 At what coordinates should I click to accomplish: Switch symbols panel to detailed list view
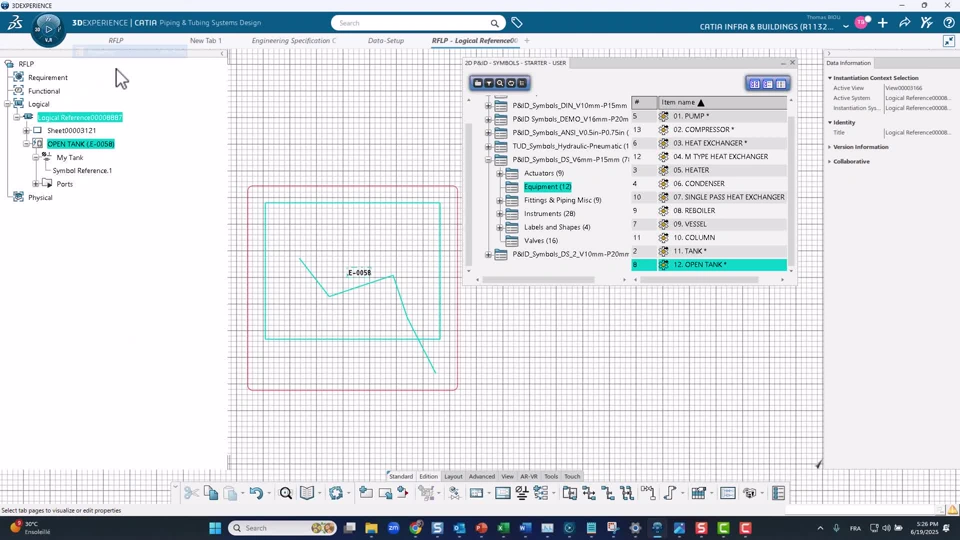point(768,84)
